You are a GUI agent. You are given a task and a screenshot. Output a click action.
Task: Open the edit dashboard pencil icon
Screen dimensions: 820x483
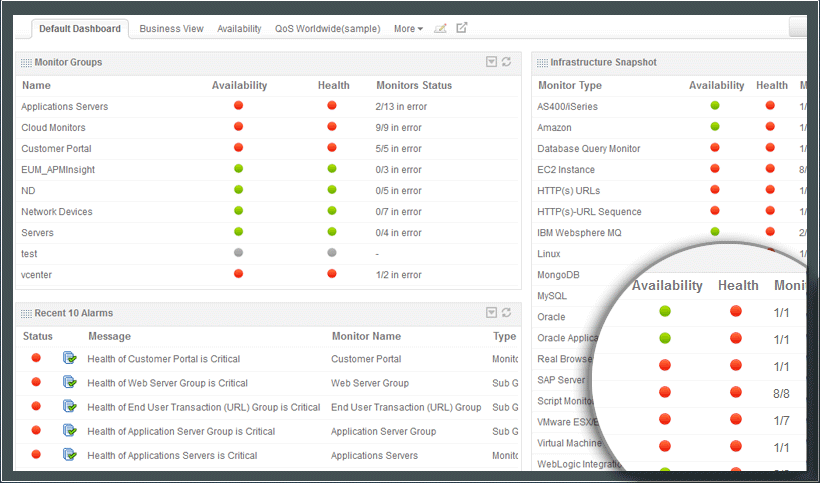tap(440, 28)
